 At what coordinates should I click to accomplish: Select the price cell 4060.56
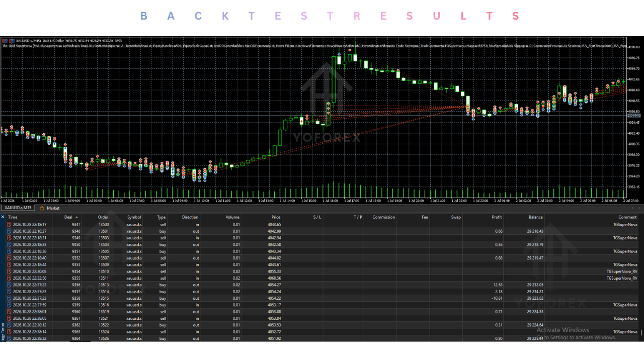point(275,278)
